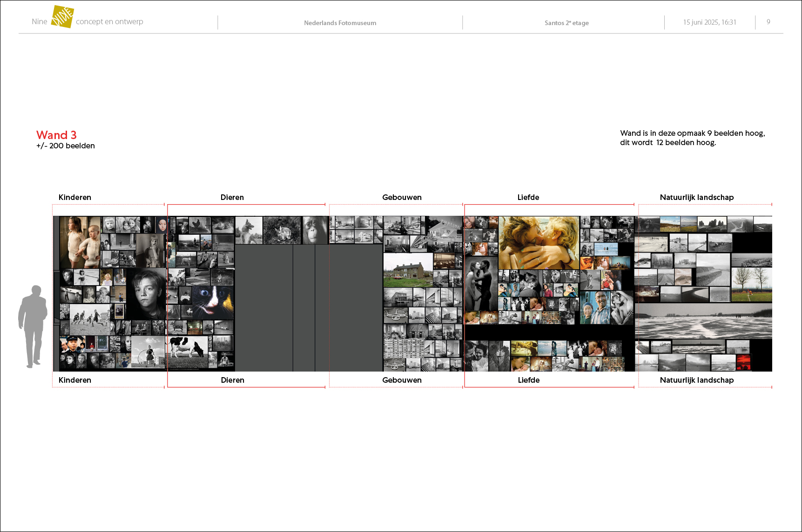802x532 pixels.
Task: Click page number 9 in header
Action: (768, 22)
